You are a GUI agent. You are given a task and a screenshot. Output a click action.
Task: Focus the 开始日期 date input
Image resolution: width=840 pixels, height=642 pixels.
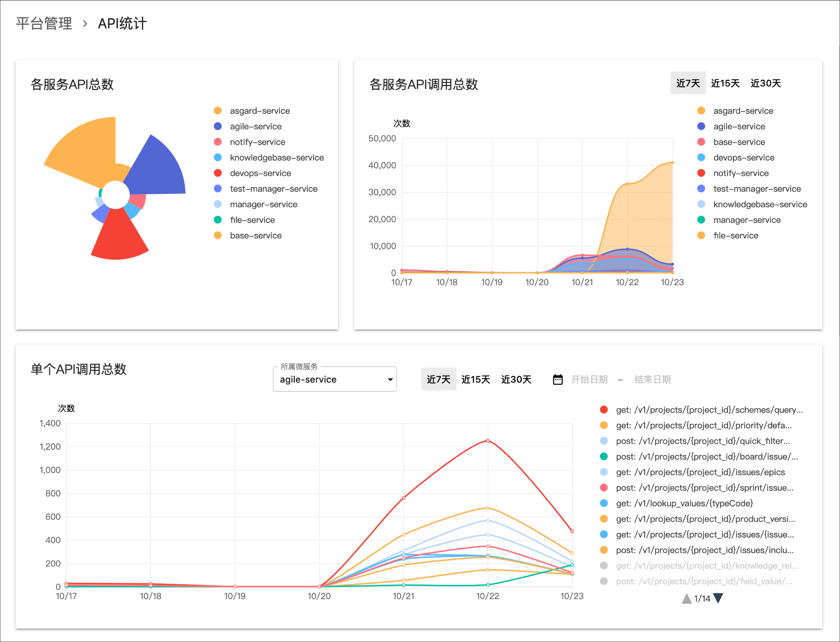[589, 379]
